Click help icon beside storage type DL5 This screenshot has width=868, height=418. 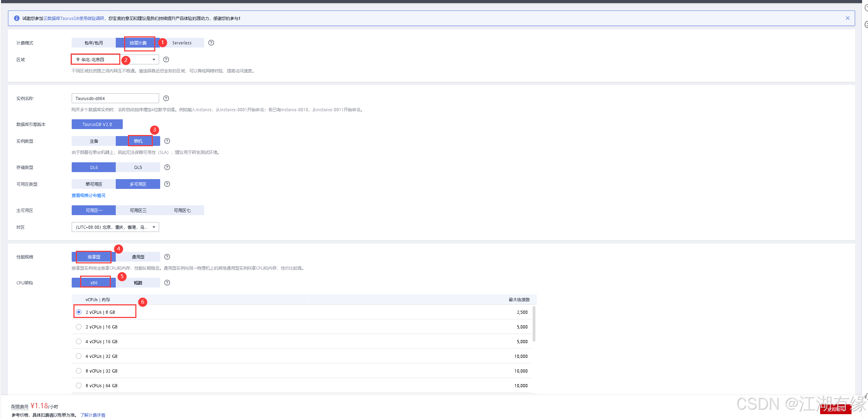[x=167, y=167]
